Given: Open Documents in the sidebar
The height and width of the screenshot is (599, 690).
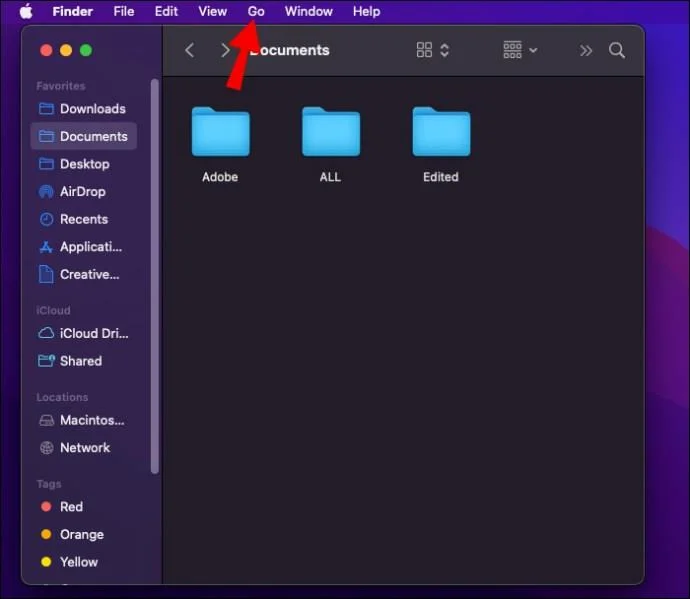Looking at the screenshot, I should [83, 136].
